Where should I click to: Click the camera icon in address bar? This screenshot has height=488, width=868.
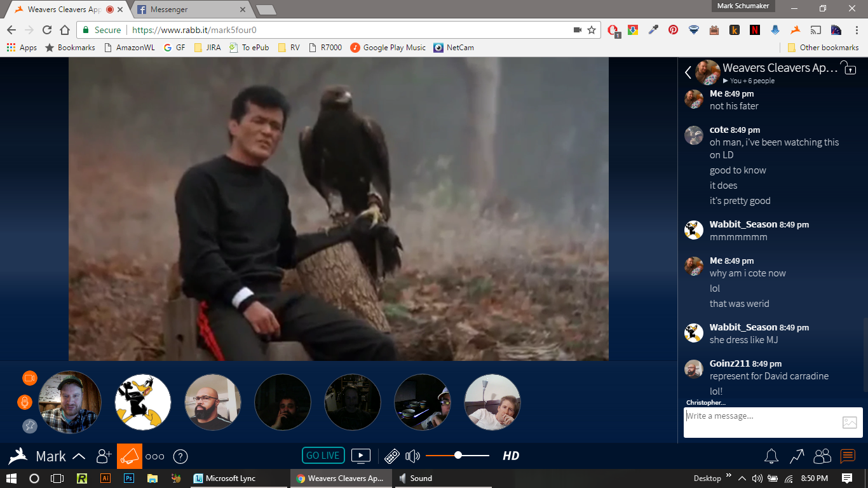pos(577,30)
